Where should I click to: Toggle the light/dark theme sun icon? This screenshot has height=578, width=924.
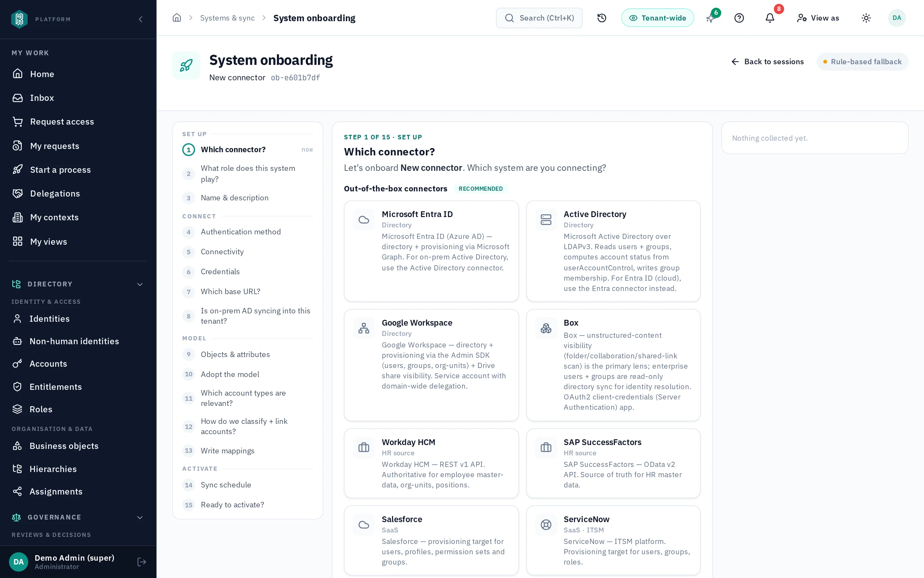(866, 18)
